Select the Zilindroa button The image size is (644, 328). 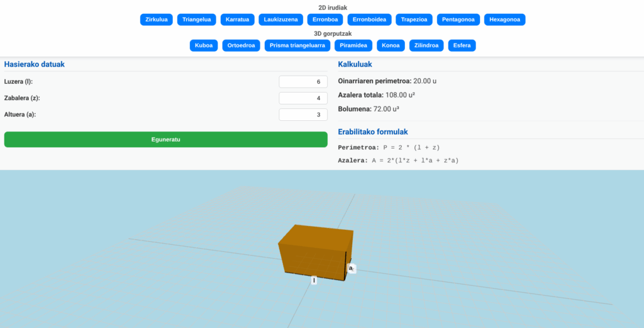click(x=426, y=45)
